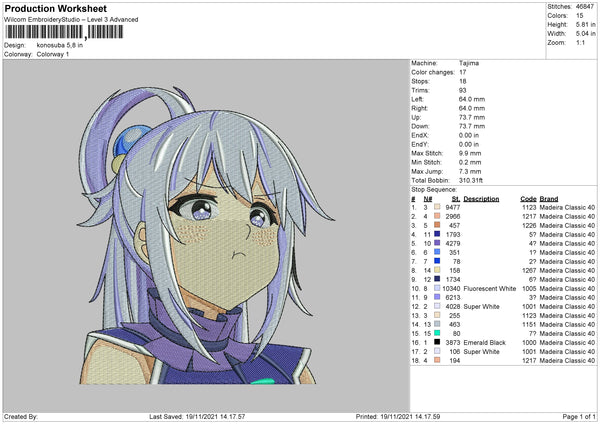Choose the periwinkle swatch beside stitch count 6213
The width and height of the screenshot is (600, 424).
[437, 297]
